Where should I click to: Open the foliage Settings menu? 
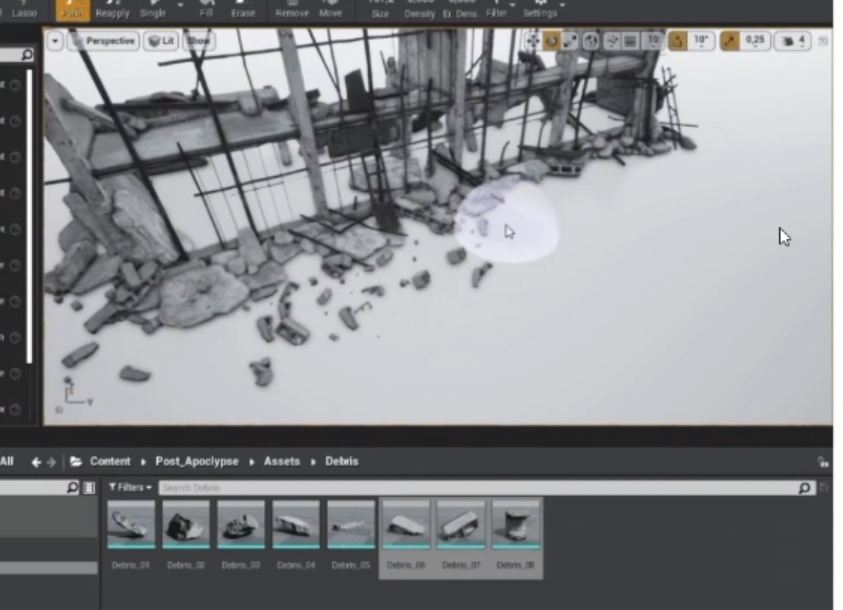click(540, 10)
